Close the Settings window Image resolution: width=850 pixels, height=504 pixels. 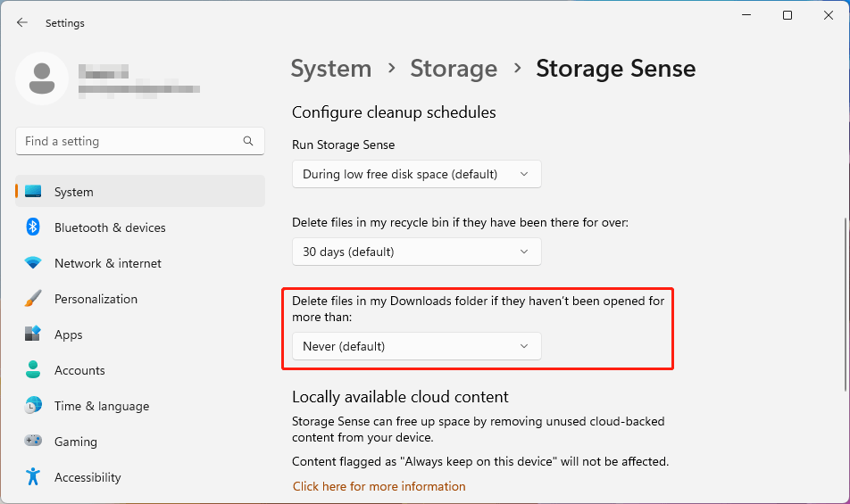(x=829, y=15)
